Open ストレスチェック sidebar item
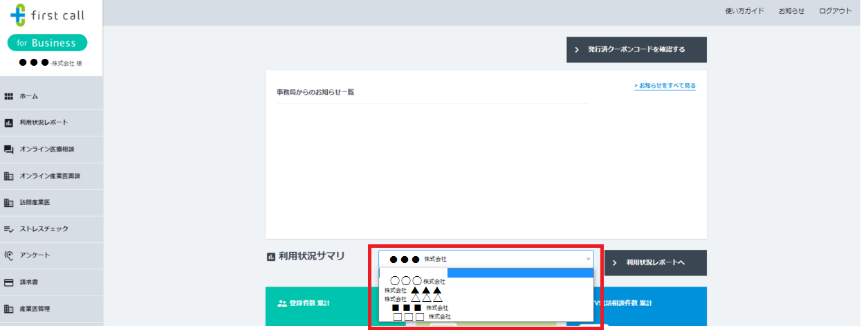The image size is (868, 335). tap(51, 229)
